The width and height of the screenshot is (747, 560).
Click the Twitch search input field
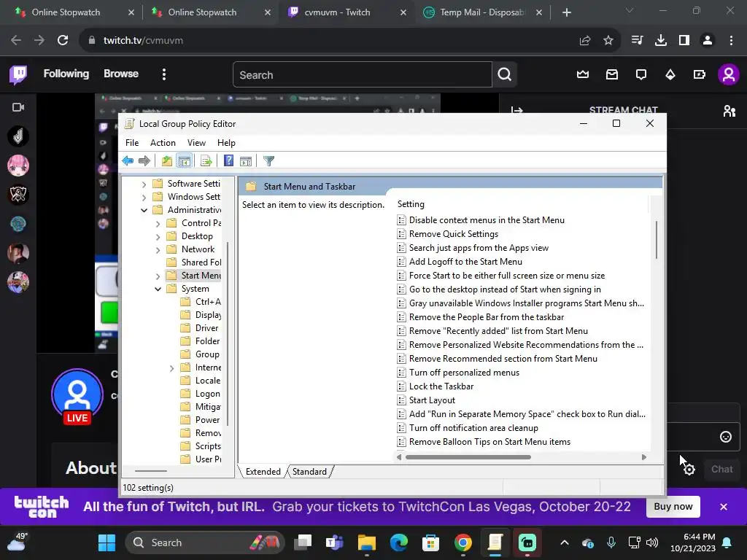(x=362, y=75)
